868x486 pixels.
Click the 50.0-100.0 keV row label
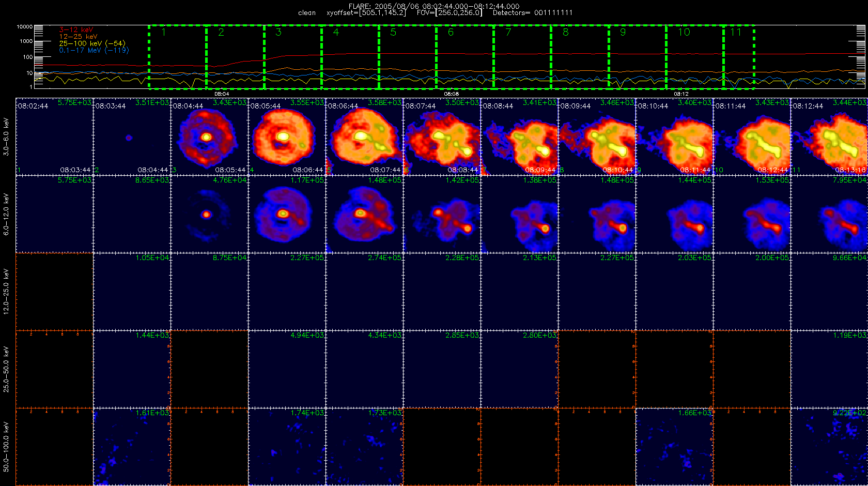[6, 447]
